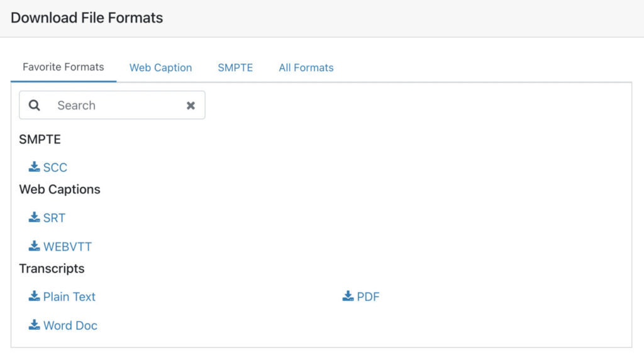Download the SCC caption file link
Viewport: 644px width, 360px height.
(55, 167)
